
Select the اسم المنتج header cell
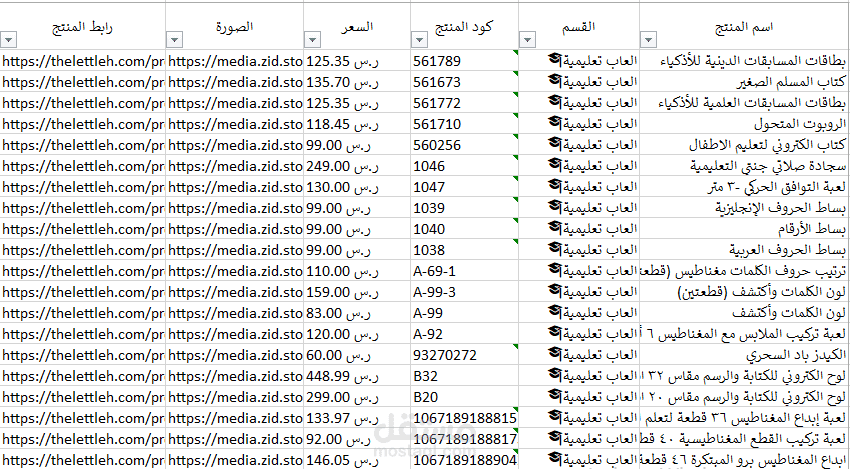745,27
